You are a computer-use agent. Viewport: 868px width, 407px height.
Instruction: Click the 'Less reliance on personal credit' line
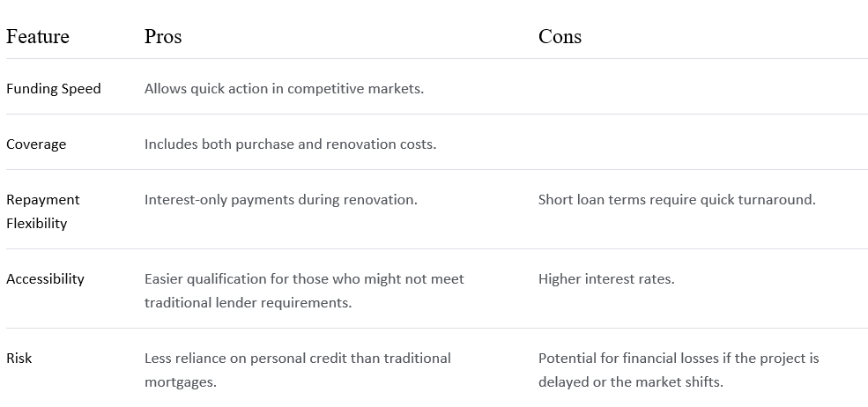click(297, 358)
